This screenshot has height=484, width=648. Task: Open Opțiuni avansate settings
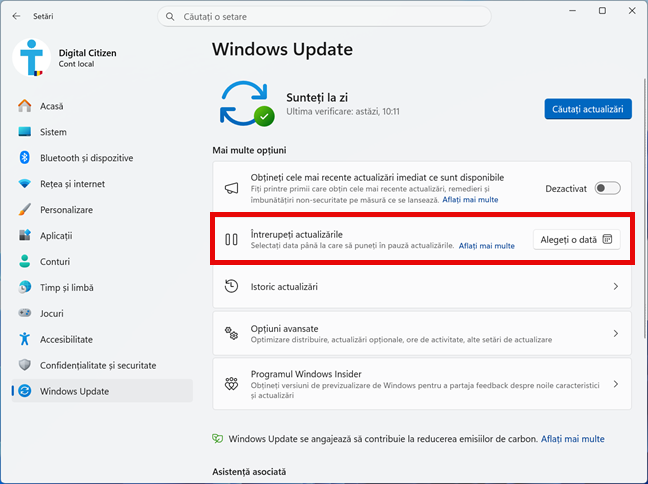click(x=422, y=333)
